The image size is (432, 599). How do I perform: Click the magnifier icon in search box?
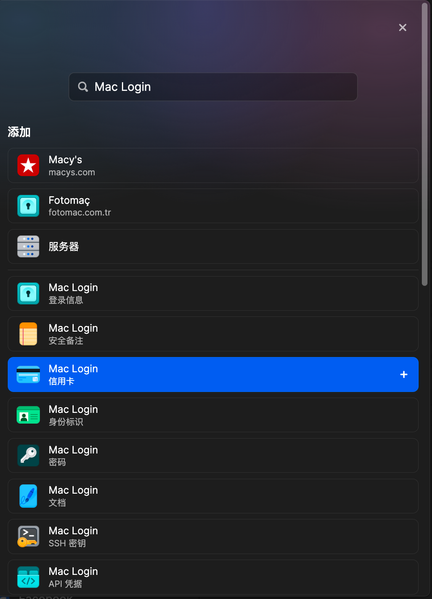(x=83, y=87)
